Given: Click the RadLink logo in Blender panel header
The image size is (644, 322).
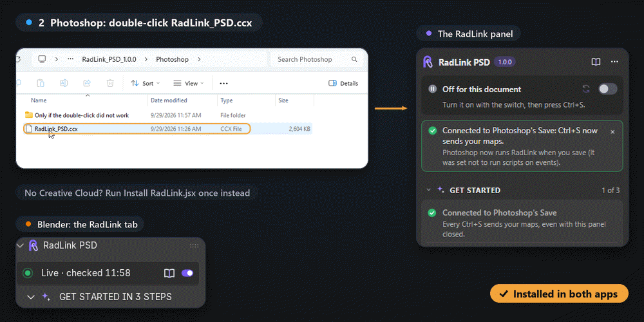Looking at the screenshot, I should click(33, 245).
